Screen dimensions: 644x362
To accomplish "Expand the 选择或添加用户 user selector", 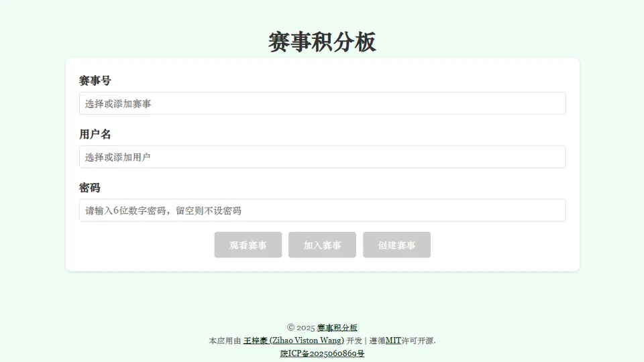I will coord(322,157).
